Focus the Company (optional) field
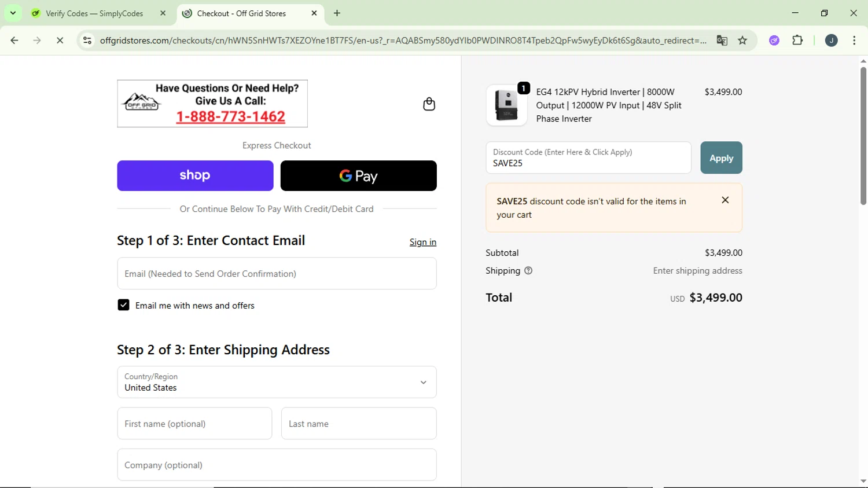The height and width of the screenshot is (488, 868). (x=277, y=465)
